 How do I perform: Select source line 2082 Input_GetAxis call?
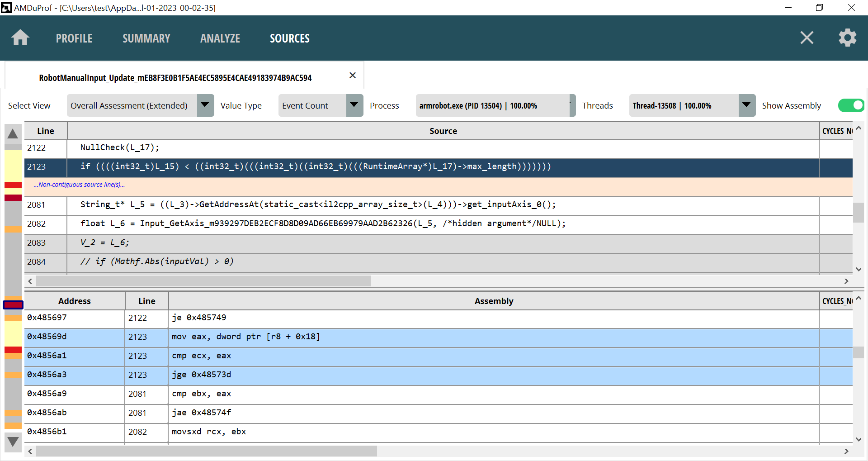coord(439,224)
